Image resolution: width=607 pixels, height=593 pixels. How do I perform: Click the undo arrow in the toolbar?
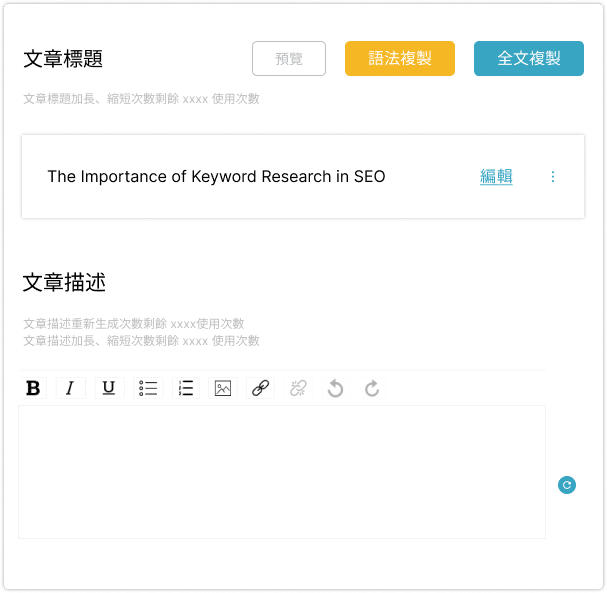pyautogui.click(x=335, y=388)
